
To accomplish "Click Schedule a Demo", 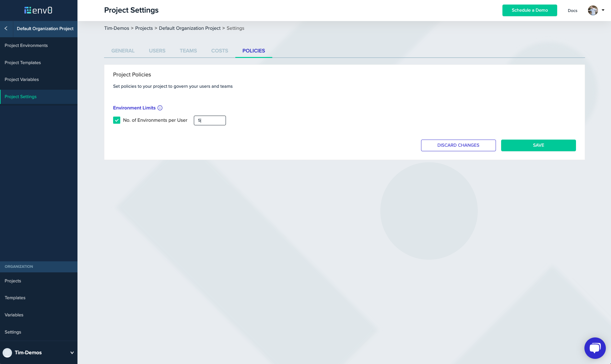I will tap(530, 10).
